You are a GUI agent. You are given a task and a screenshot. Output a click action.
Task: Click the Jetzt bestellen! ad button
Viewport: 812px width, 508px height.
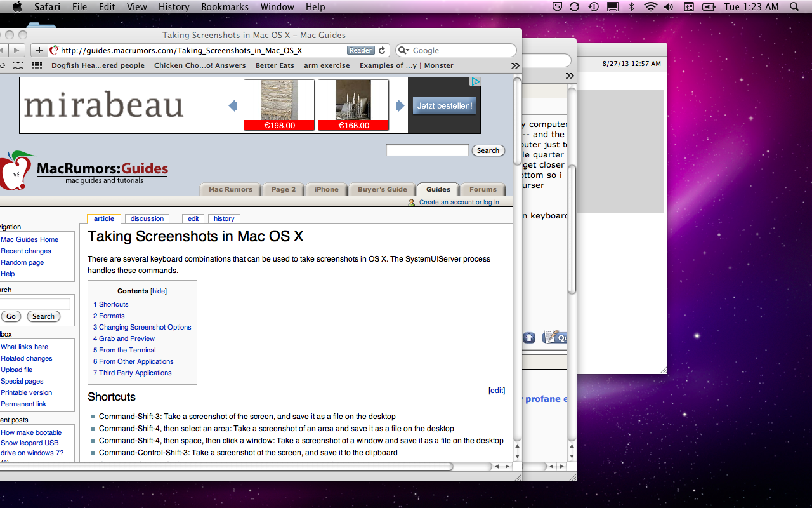click(x=444, y=106)
